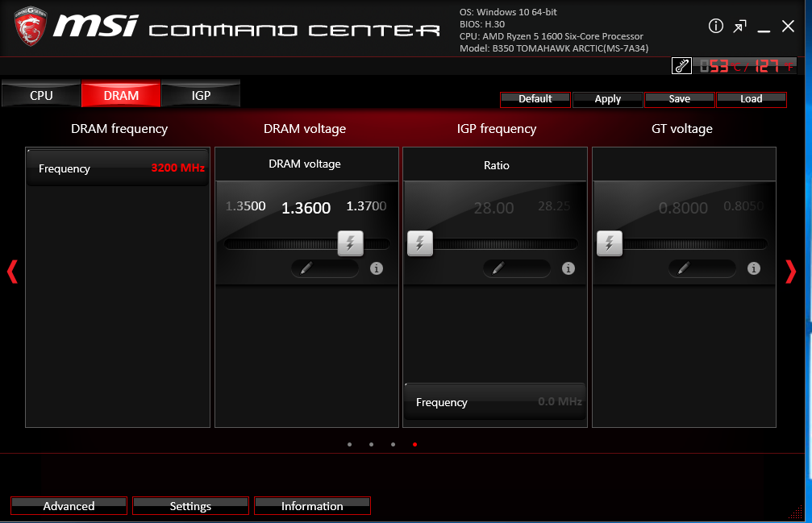Click the 28.00 ratio value
The height and width of the screenshot is (523, 812).
click(x=494, y=208)
